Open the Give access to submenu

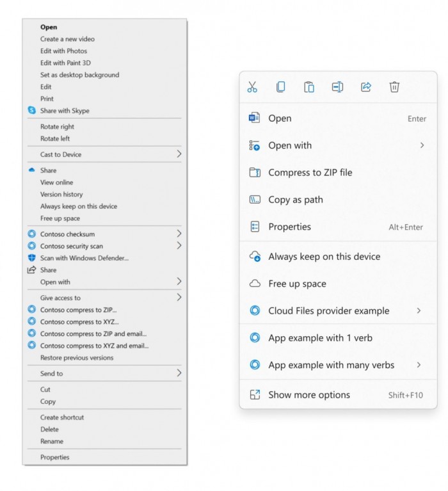click(60, 298)
